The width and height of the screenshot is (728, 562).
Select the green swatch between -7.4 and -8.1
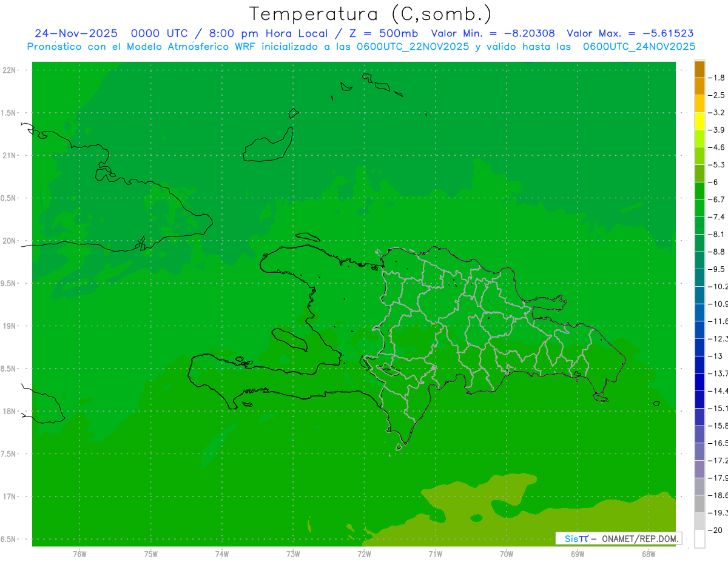tap(699, 226)
